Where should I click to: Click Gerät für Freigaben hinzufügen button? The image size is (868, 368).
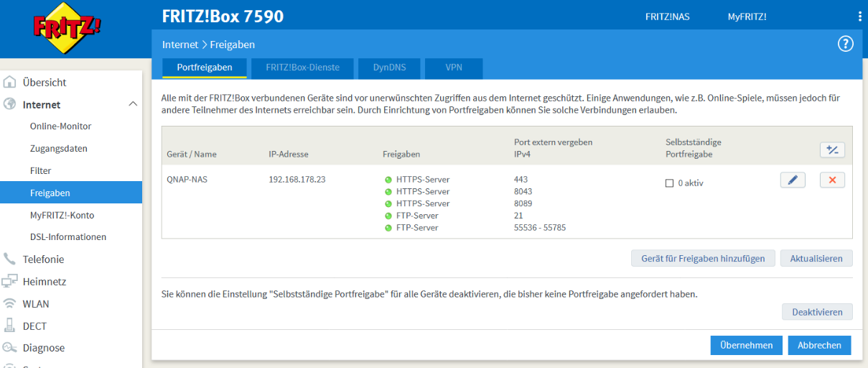[703, 259]
